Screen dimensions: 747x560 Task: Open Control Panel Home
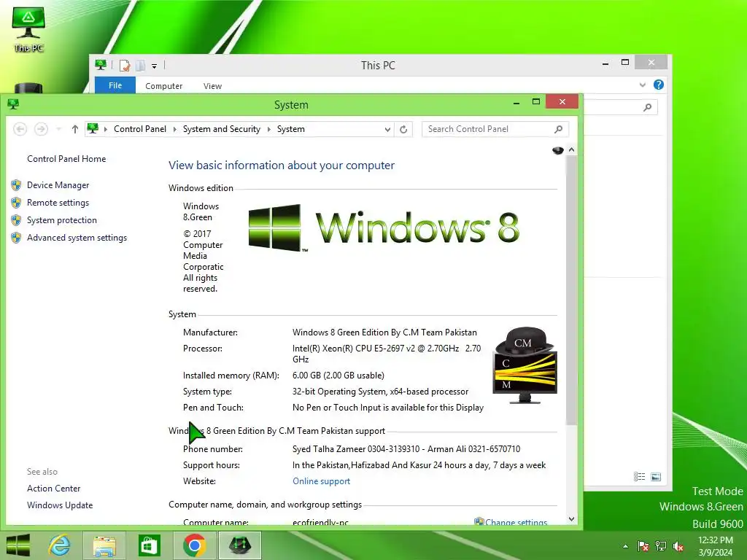point(66,159)
